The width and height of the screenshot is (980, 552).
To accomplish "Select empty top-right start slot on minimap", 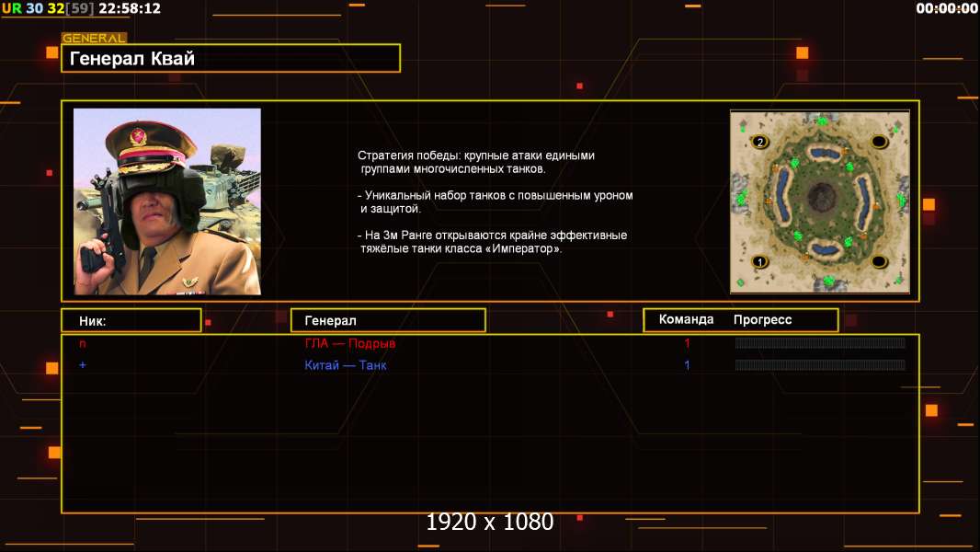I will pyautogui.click(x=879, y=142).
